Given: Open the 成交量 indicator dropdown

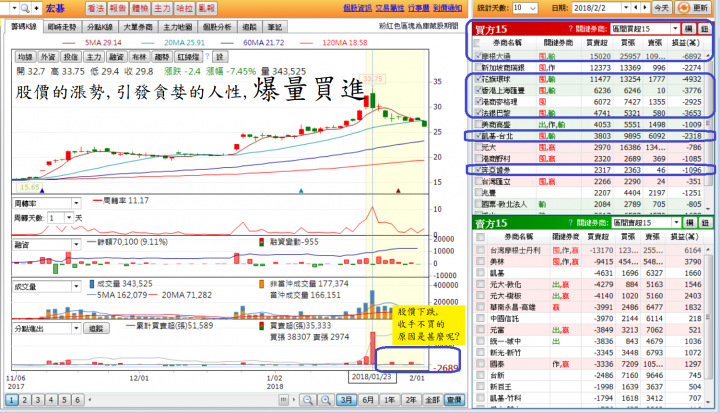Looking at the screenshot, I should tap(76, 287).
